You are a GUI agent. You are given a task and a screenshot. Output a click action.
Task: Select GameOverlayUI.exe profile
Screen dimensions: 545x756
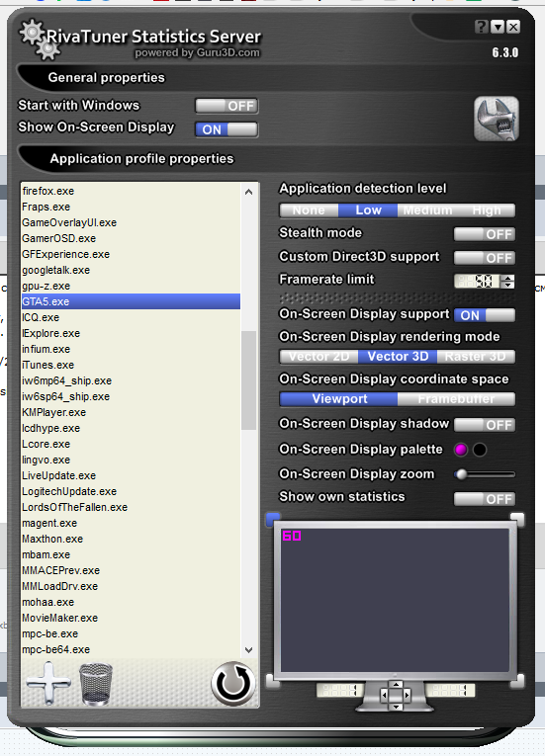(131, 222)
